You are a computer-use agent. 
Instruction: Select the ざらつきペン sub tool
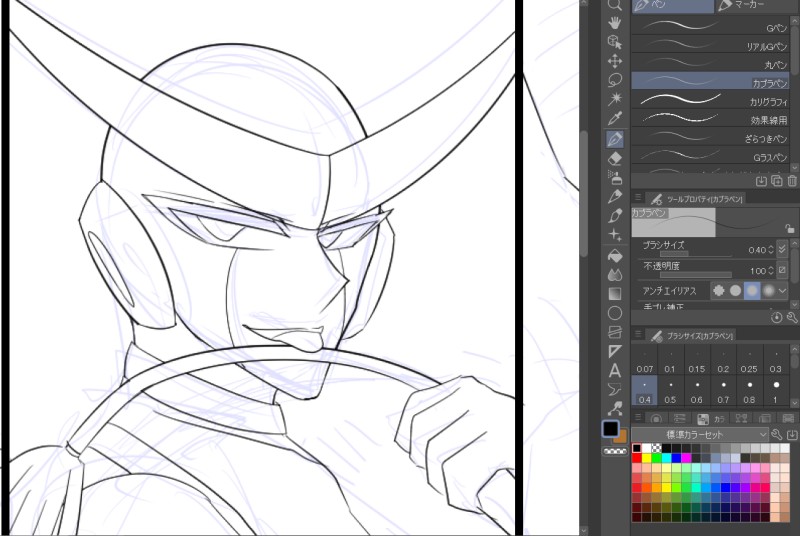coord(710,137)
